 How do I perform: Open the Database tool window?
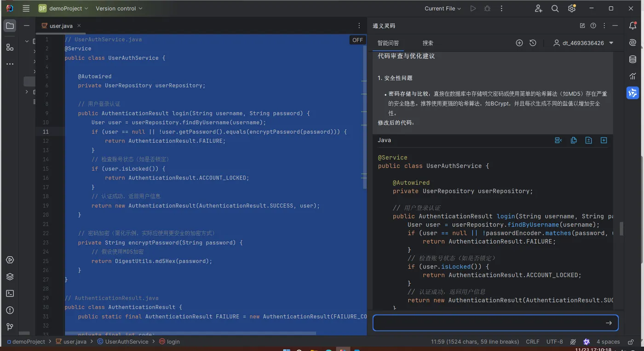(633, 59)
